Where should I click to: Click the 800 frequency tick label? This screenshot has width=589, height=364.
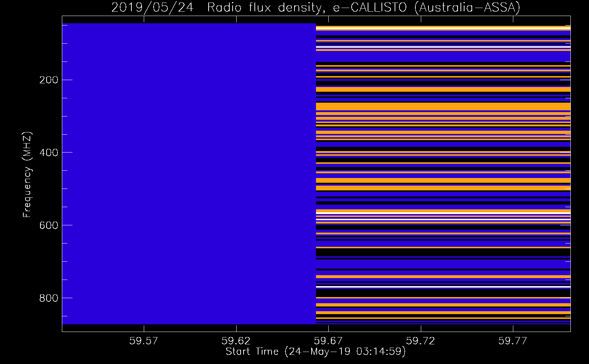(49, 298)
